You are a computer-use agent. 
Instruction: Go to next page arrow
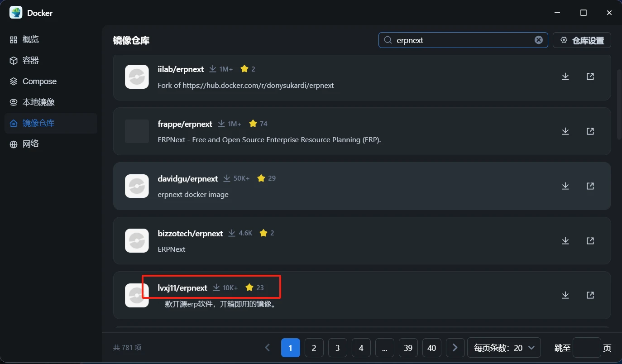(x=455, y=348)
